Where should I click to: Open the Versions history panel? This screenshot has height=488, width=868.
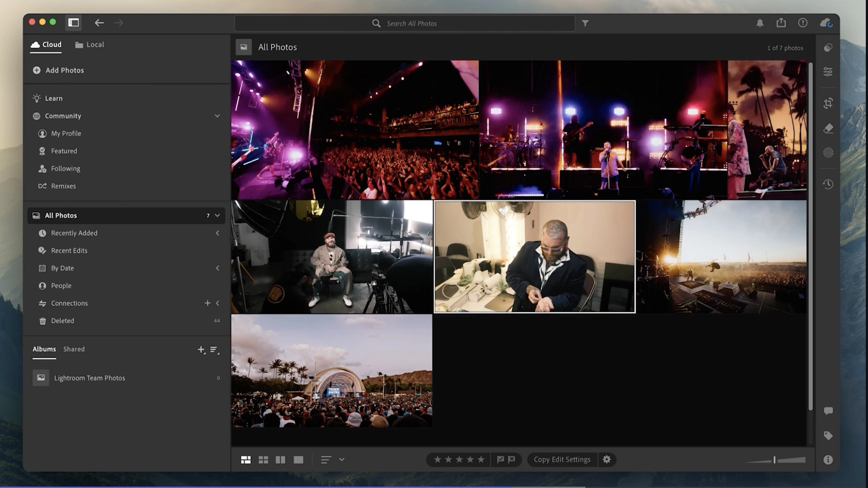[x=828, y=184]
